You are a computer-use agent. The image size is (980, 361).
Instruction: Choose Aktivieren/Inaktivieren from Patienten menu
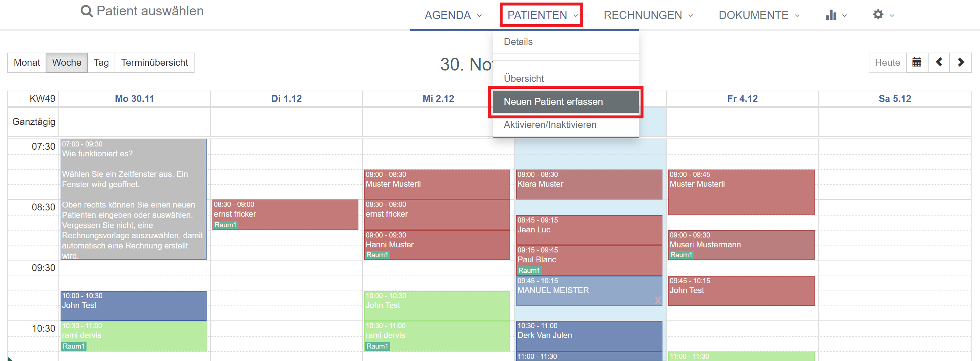coord(550,125)
